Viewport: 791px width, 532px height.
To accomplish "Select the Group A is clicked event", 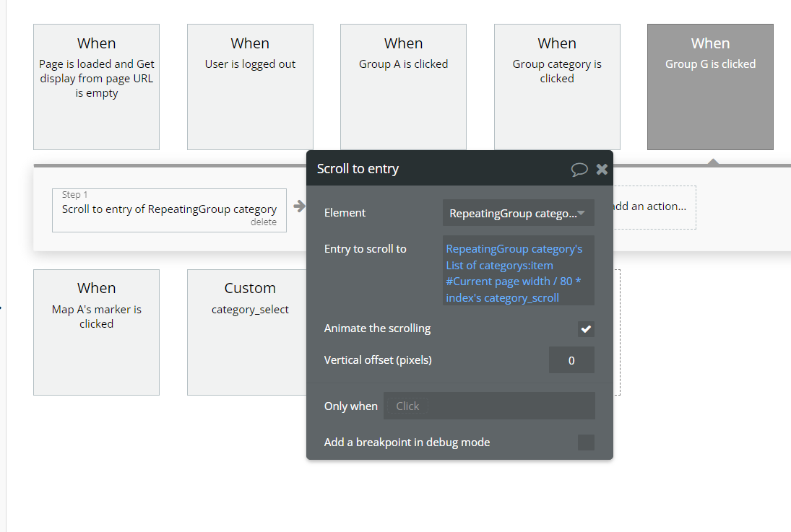I will (403, 87).
